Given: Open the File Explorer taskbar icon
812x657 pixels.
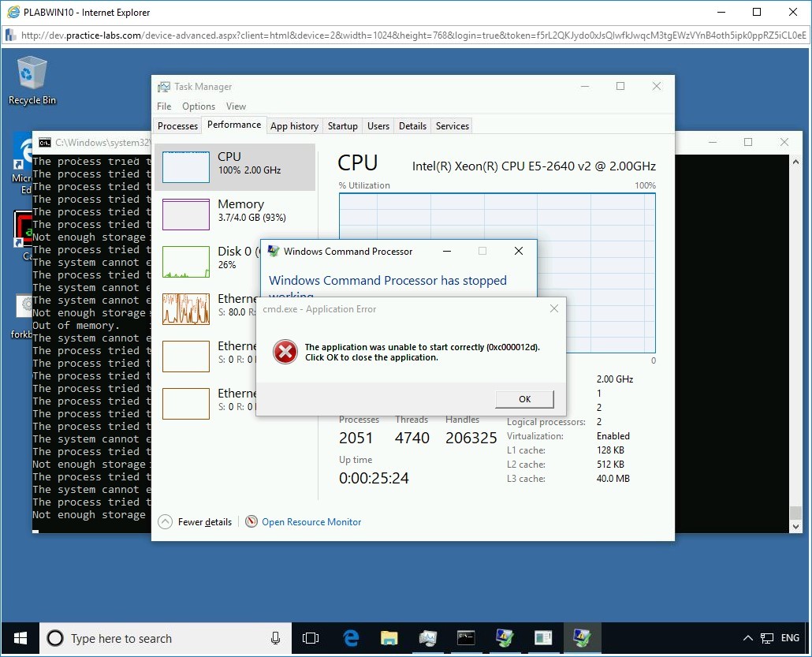Looking at the screenshot, I should tap(389, 638).
